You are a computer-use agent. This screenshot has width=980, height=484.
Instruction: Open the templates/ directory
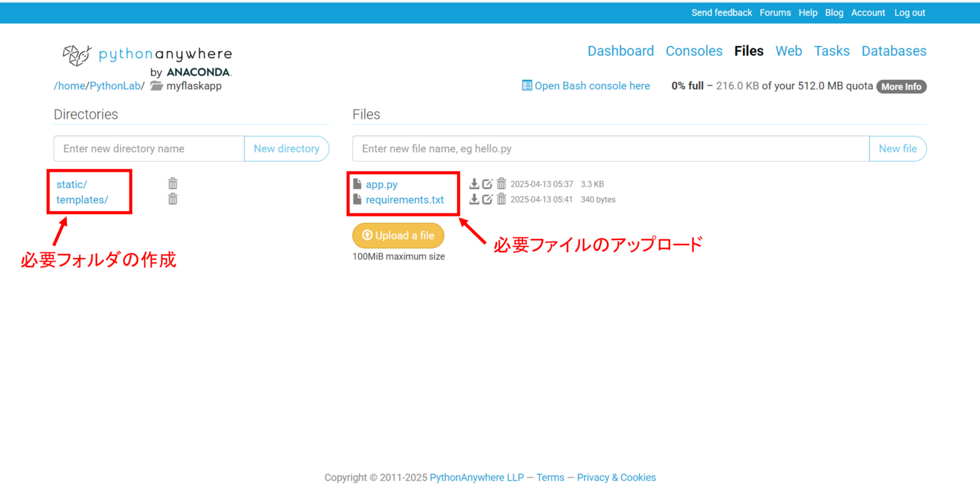coord(82,200)
